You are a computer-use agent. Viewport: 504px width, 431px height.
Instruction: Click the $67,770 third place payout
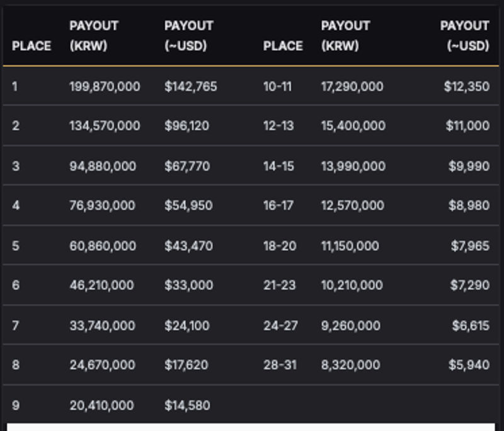(x=187, y=166)
